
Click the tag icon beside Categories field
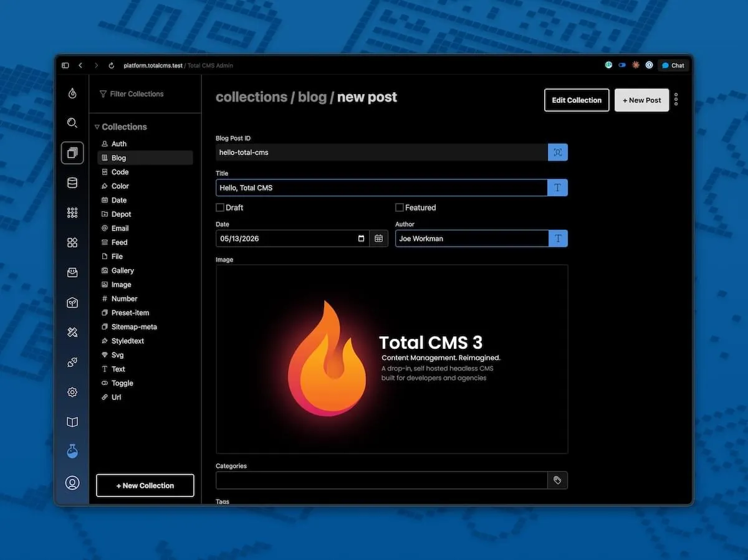558,480
